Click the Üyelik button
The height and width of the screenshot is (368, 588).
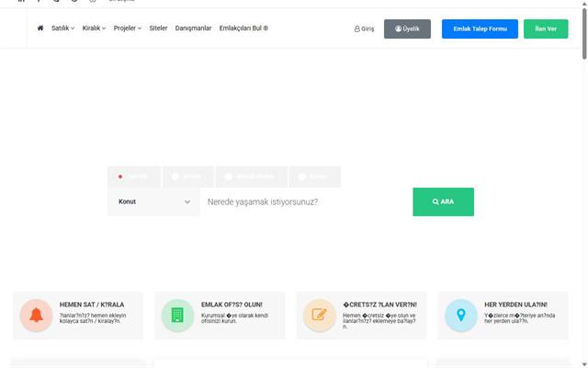[407, 29]
